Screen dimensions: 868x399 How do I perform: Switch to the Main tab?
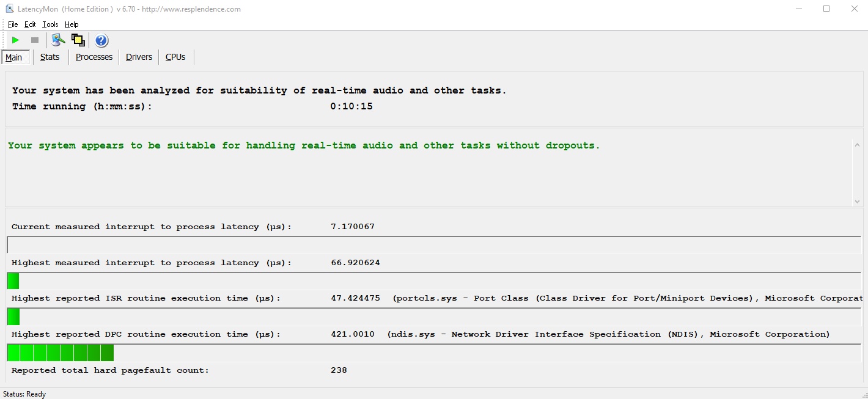(x=14, y=57)
